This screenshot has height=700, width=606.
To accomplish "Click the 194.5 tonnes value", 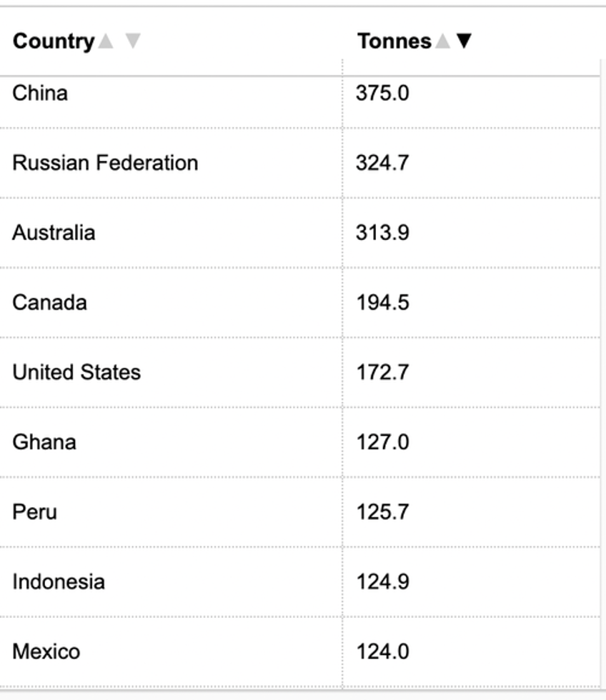I will coord(382,303).
